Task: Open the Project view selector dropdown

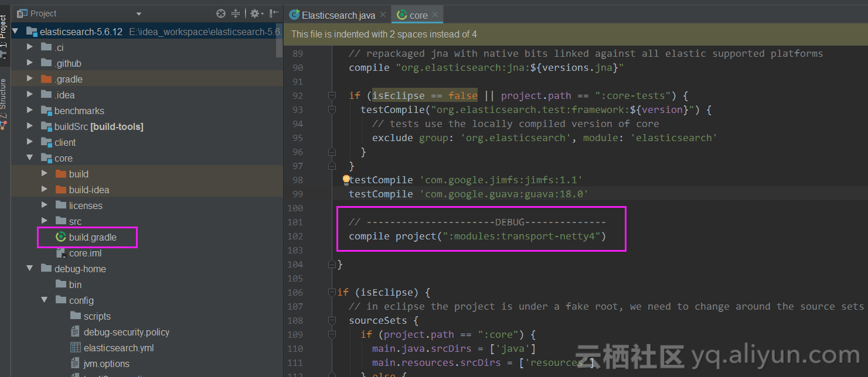Action: [x=139, y=13]
